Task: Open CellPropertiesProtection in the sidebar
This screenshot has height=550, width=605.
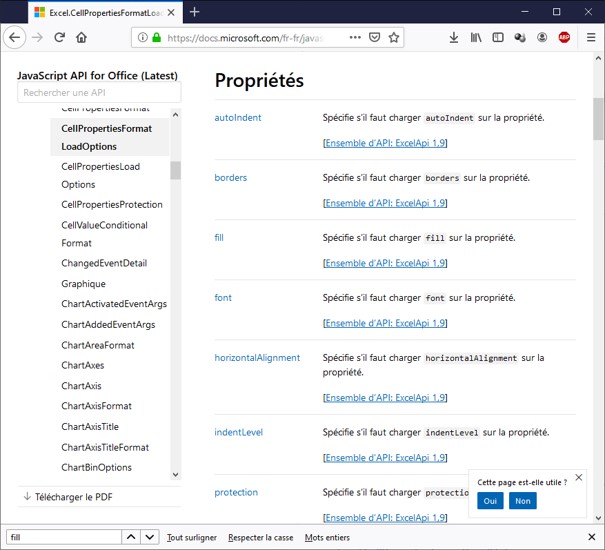Action: pos(112,205)
